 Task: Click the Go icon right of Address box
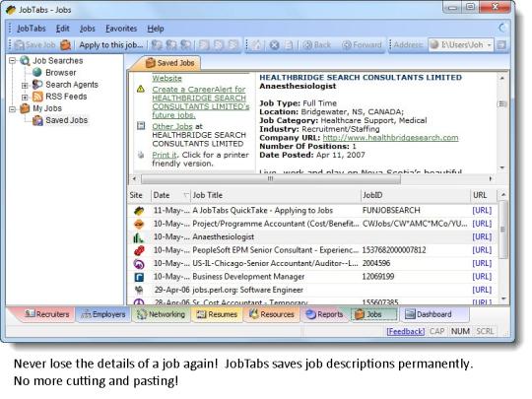click(x=501, y=45)
